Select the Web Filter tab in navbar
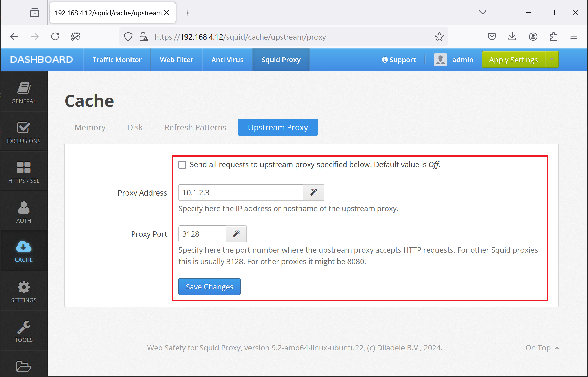 coord(177,60)
